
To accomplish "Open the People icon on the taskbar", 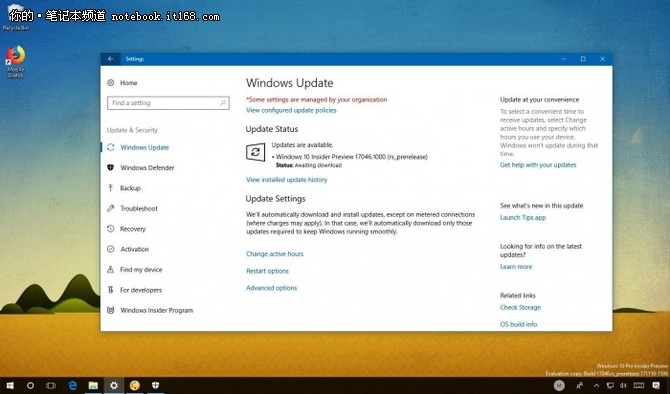I will (x=580, y=386).
